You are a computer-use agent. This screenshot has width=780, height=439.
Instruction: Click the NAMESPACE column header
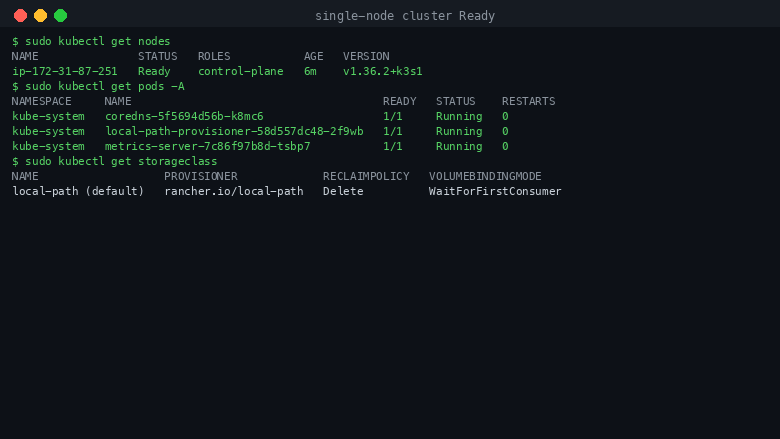click(42, 101)
